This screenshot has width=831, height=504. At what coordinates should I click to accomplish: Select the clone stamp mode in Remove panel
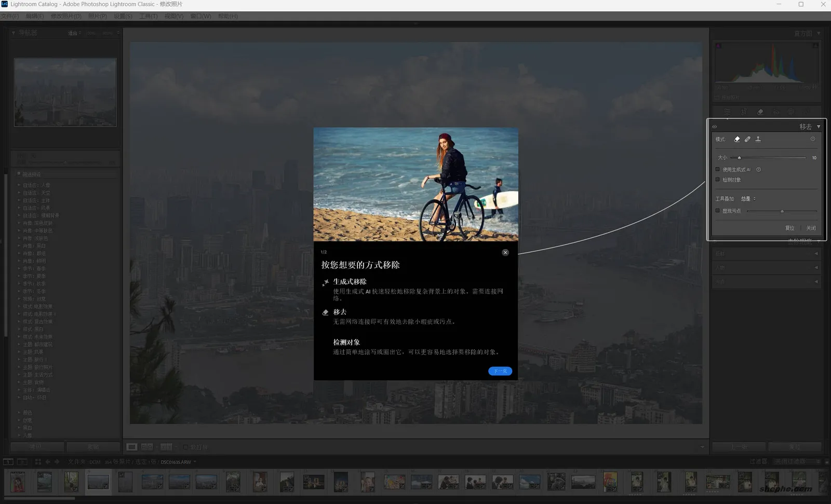(758, 140)
